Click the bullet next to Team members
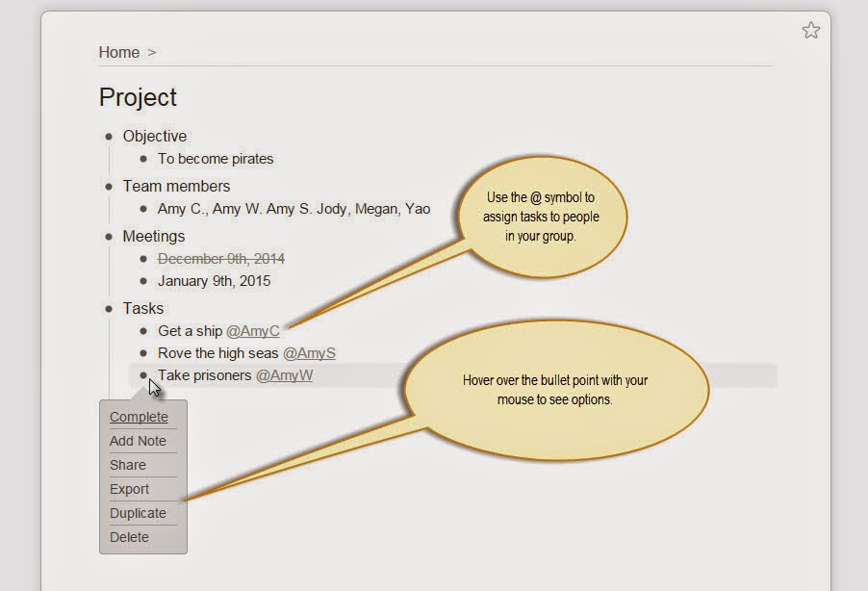The width and height of the screenshot is (868, 591). coord(109,187)
